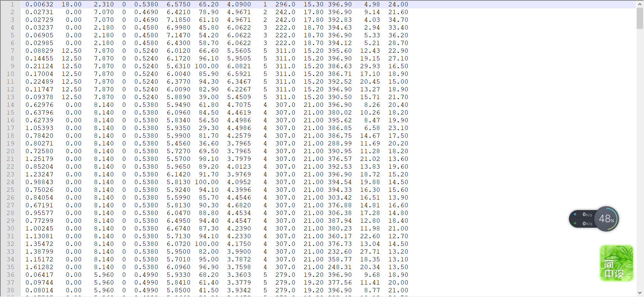Click the value 3.3603

[239, 275]
